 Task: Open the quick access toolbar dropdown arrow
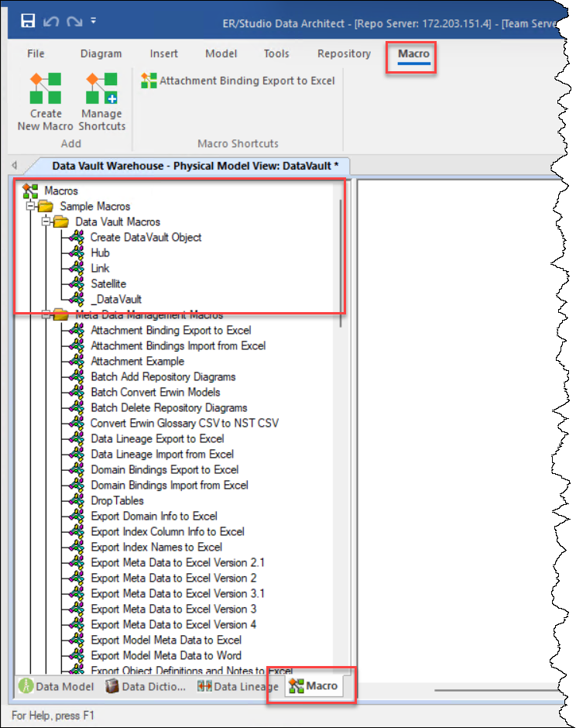pos(94,20)
